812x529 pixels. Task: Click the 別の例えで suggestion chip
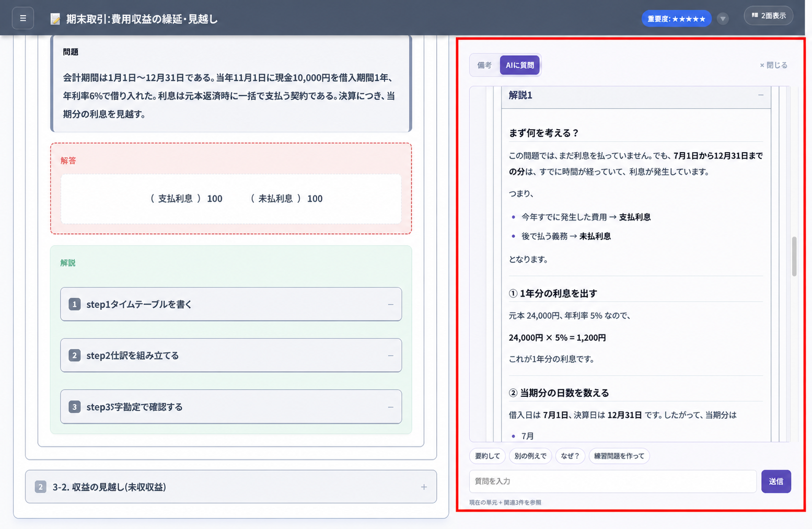point(530,456)
